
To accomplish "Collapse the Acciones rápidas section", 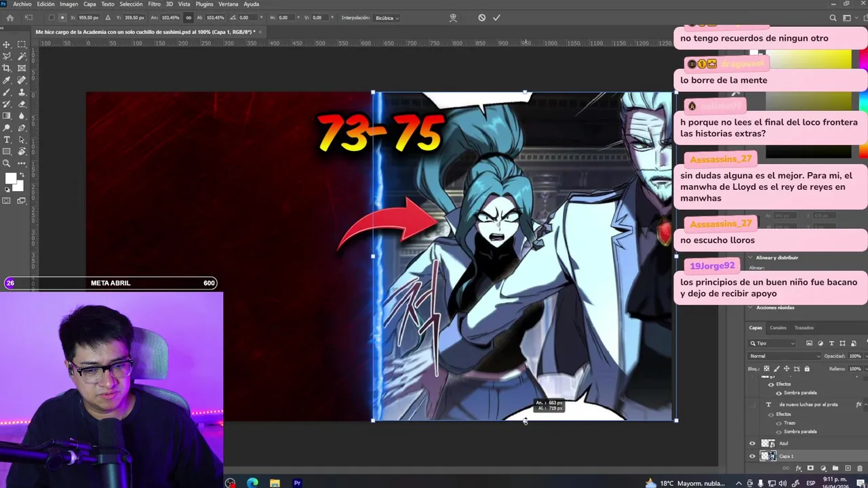I will pos(750,308).
